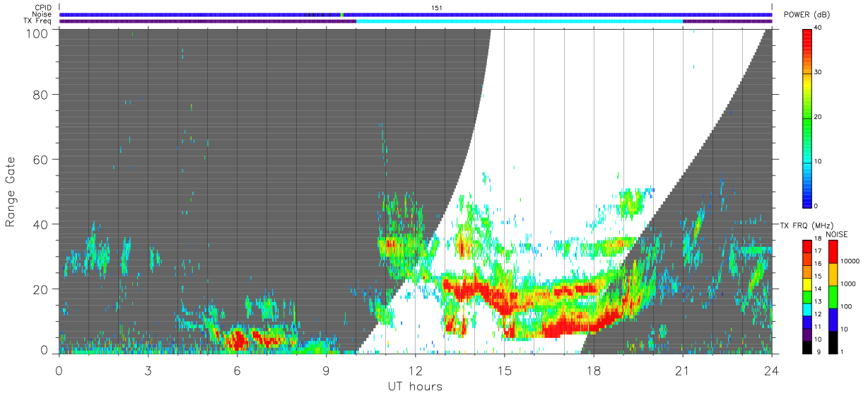
Task: Click the noise legend tick label '1'
Action: (x=843, y=351)
